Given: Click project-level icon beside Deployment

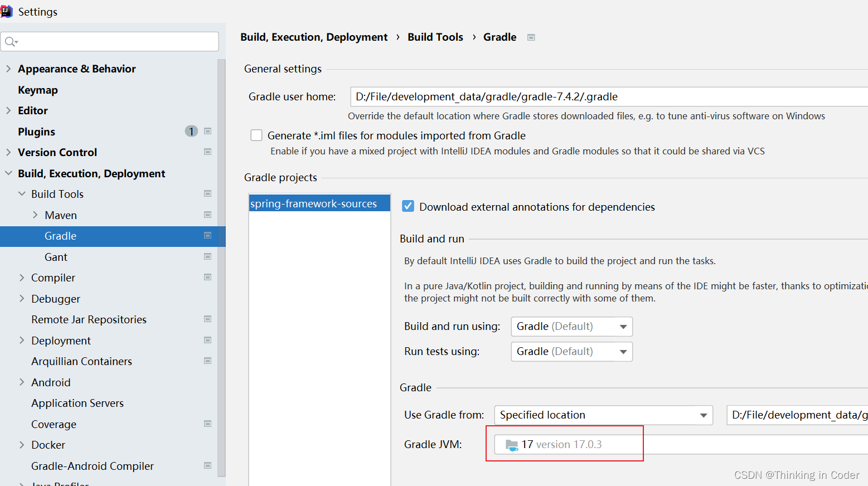Looking at the screenshot, I should (x=207, y=341).
